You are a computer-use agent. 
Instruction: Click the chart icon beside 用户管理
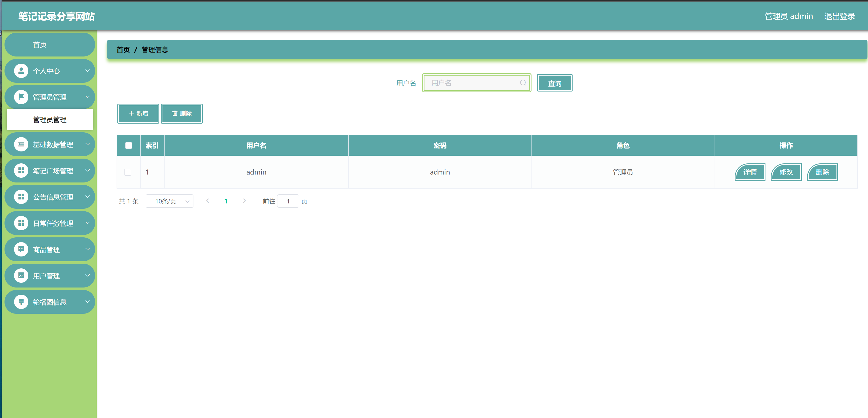(21, 276)
